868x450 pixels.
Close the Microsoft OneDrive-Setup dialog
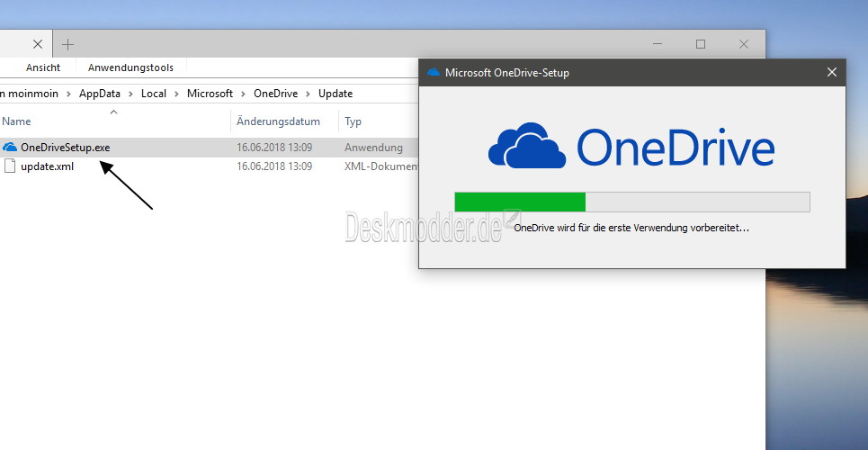pos(831,72)
